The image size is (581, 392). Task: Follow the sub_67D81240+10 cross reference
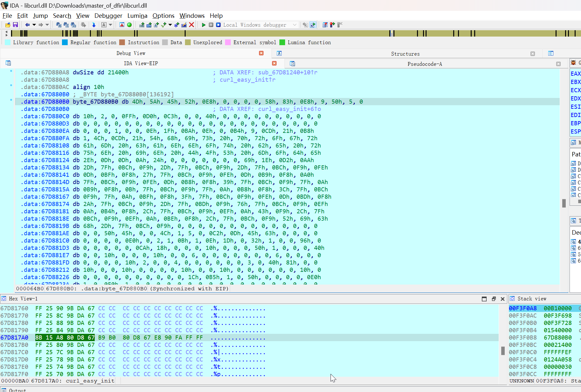pos(288,72)
